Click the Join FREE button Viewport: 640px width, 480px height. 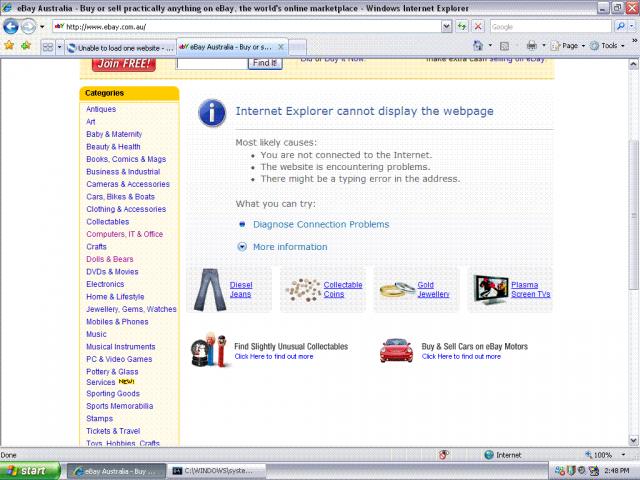tap(123, 63)
